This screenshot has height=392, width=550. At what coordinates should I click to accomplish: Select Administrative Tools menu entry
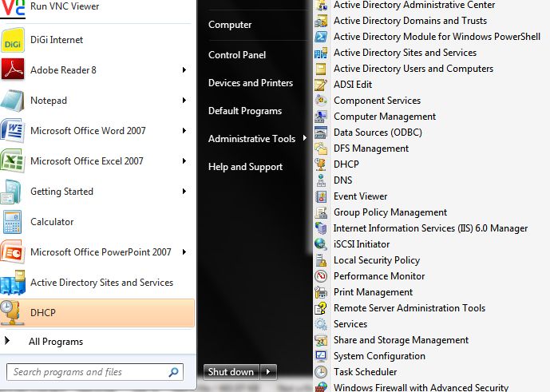(x=251, y=139)
